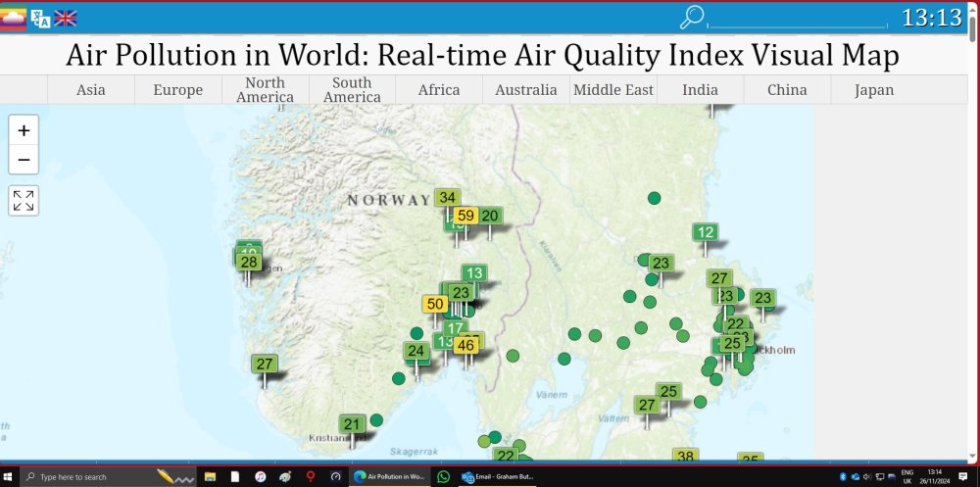This screenshot has width=980, height=487.
Task: View the China tab
Action: (x=787, y=89)
